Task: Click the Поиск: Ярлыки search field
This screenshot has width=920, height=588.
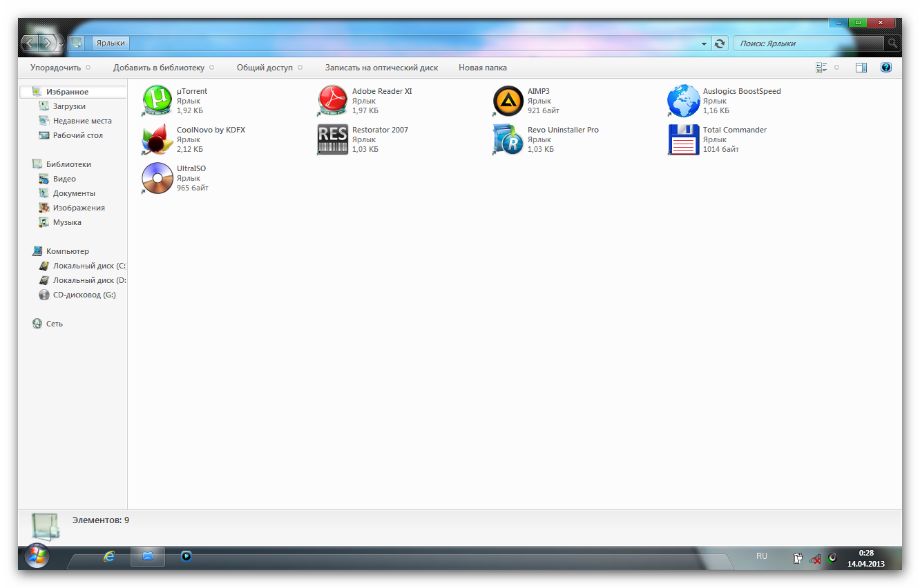Action: (x=809, y=43)
